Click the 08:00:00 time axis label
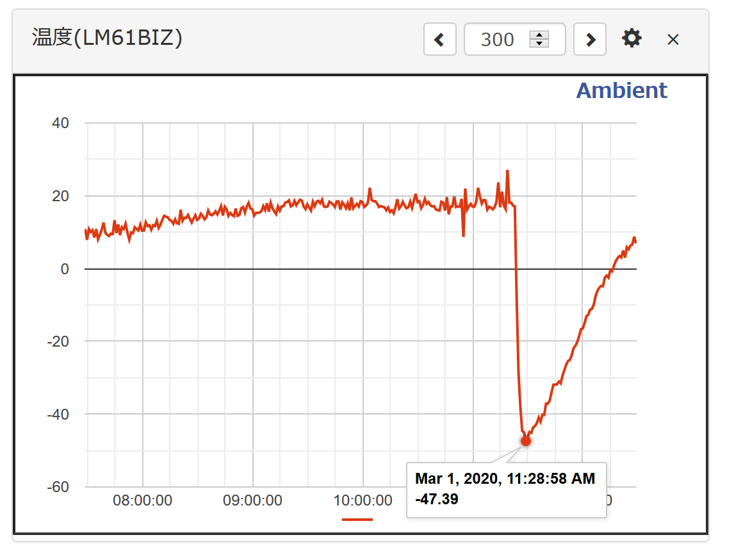The height and width of the screenshot is (560, 734). coord(142,500)
